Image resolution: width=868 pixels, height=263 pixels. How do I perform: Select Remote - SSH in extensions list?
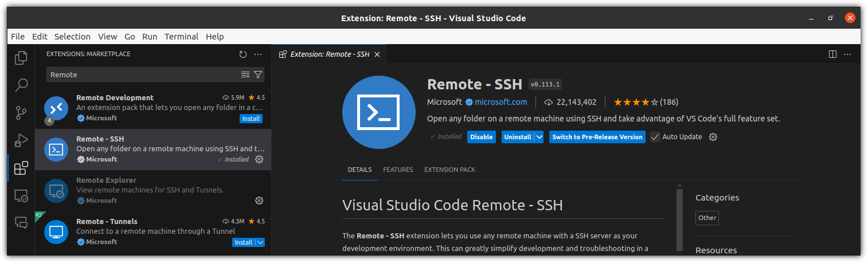(x=153, y=150)
